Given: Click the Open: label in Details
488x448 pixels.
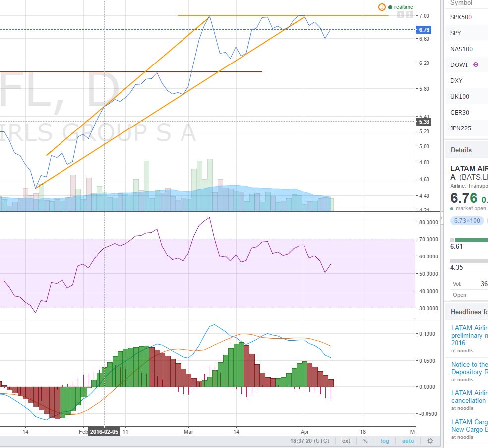Looking at the screenshot, I should (x=460, y=295).
